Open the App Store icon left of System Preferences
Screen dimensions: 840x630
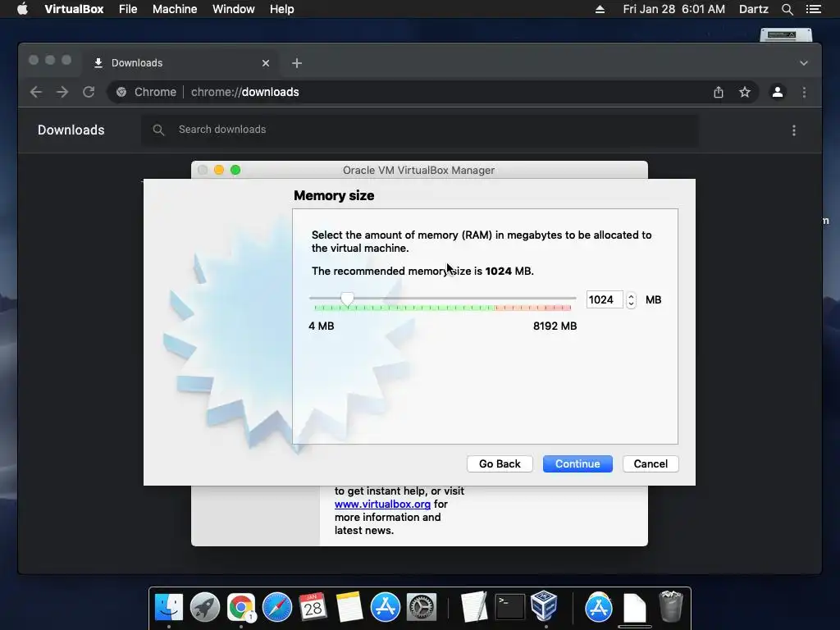click(x=386, y=608)
